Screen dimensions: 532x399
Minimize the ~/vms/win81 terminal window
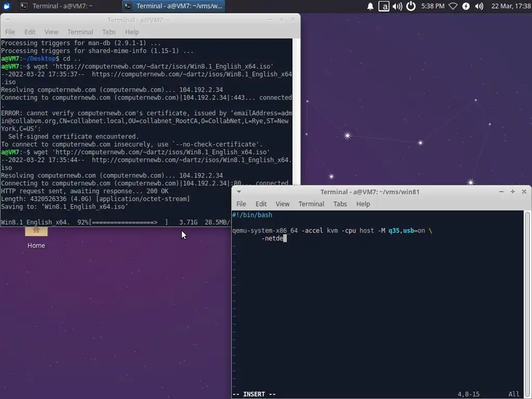(x=501, y=192)
